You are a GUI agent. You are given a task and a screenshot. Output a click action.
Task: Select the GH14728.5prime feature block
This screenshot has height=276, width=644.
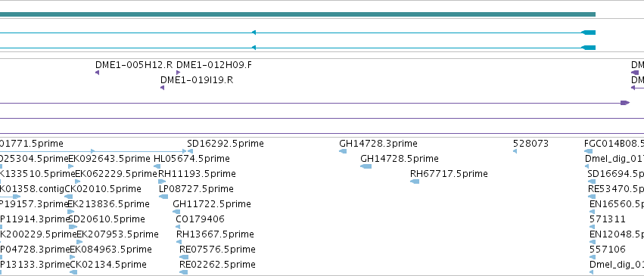(x=366, y=166)
